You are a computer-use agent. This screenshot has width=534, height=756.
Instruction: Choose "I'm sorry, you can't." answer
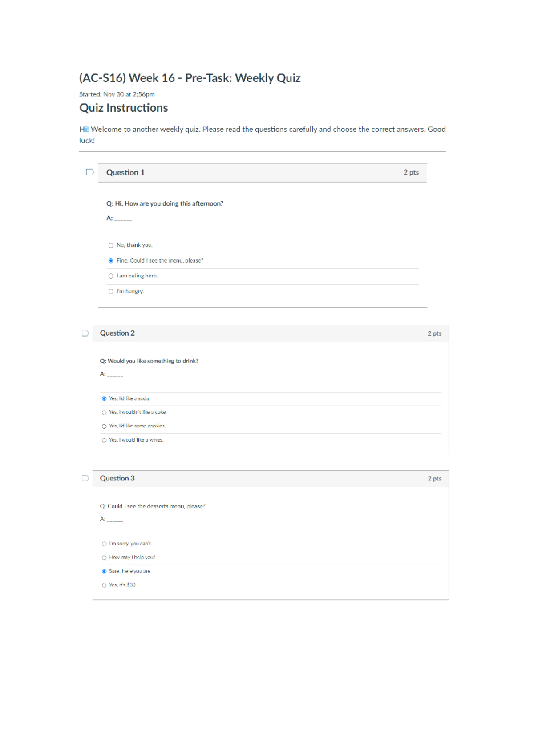(x=104, y=544)
